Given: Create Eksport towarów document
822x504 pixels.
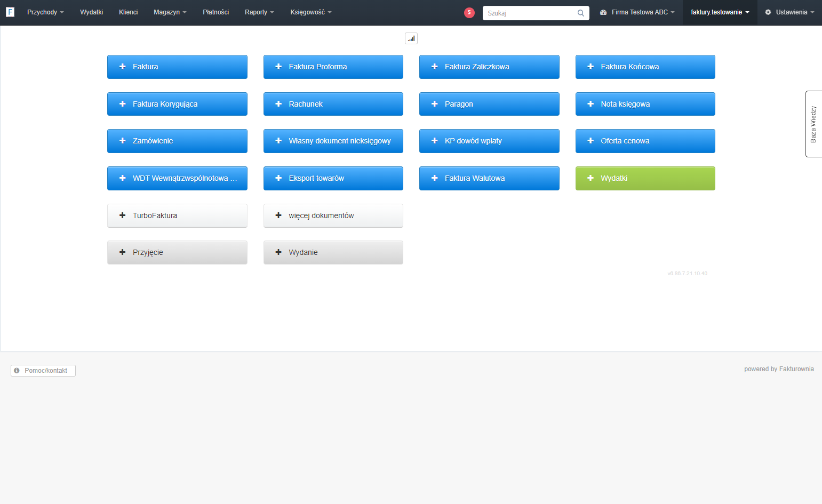Looking at the screenshot, I should tap(333, 178).
